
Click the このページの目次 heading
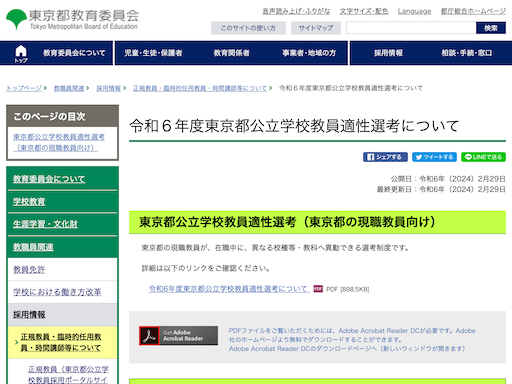pos(49,116)
